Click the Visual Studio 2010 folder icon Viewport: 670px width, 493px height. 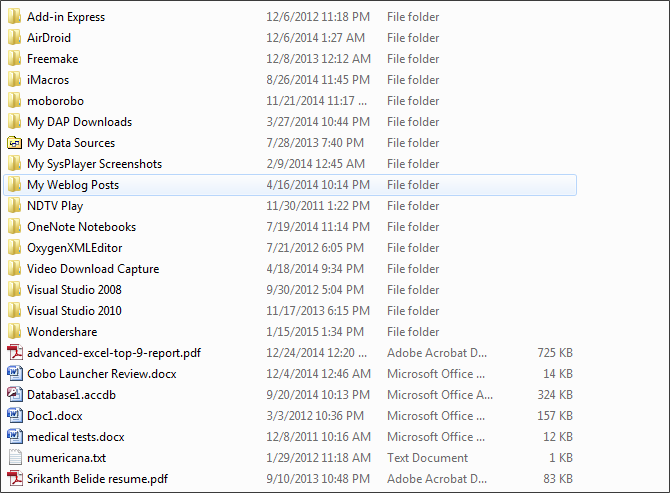(x=14, y=311)
